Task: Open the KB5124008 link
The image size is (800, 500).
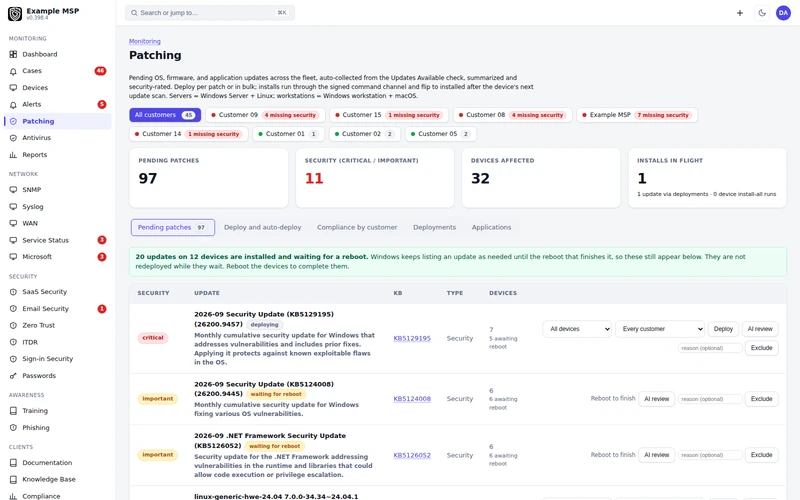Action: click(412, 399)
